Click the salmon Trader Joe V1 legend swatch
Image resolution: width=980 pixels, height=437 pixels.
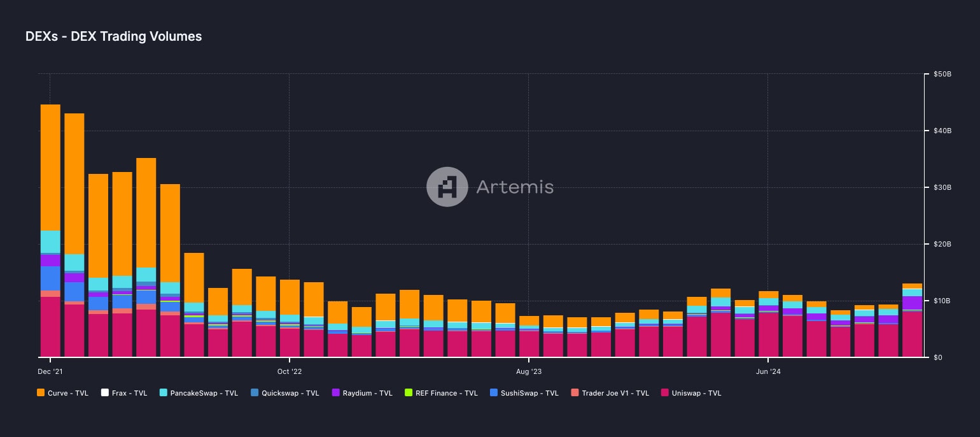(x=575, y=393)
